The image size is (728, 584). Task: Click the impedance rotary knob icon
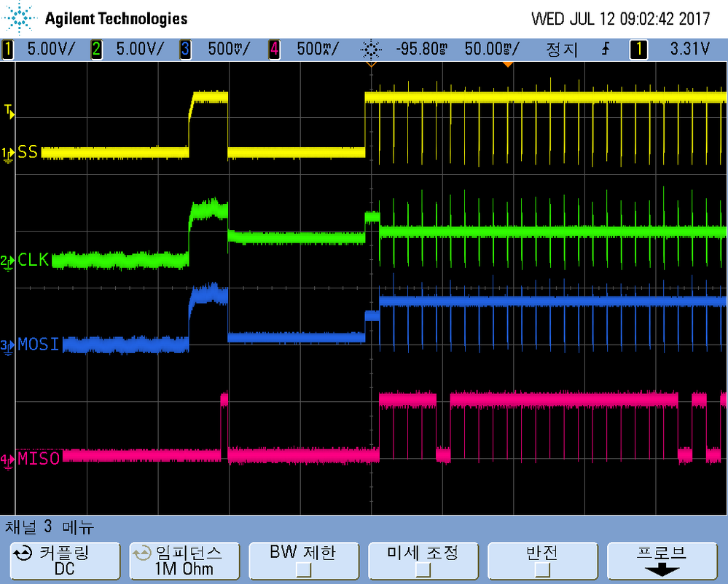(141, 553)
